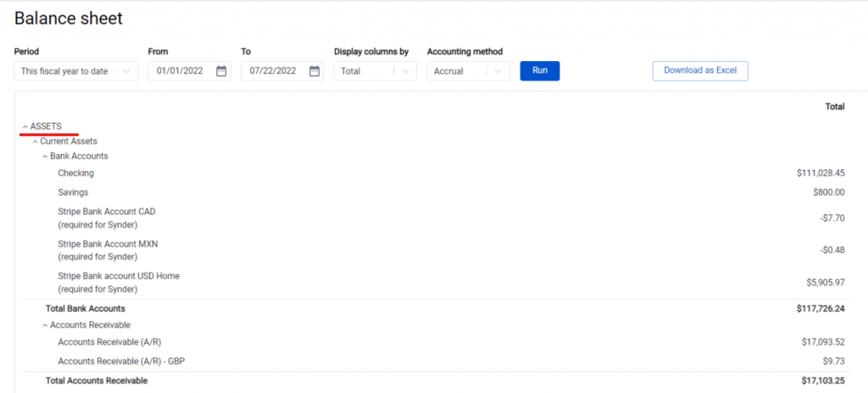
Task: Click Download as Excel button
Action: (700, 71)
